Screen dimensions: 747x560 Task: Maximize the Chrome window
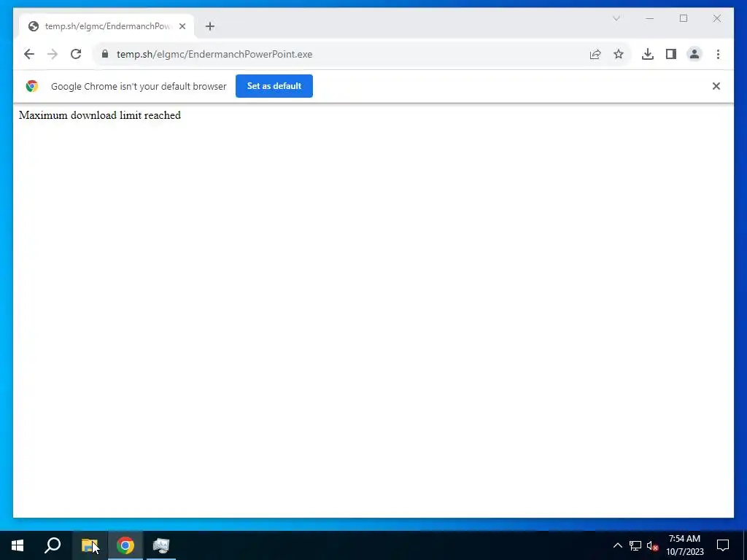684,18
